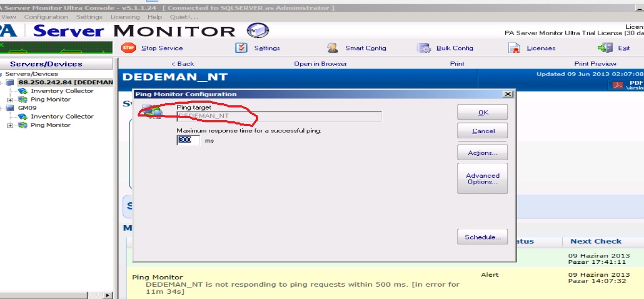644x299 pixels.
Task: Select the 88.250.242.84 server icon in tree
Action: coord(10,82)
